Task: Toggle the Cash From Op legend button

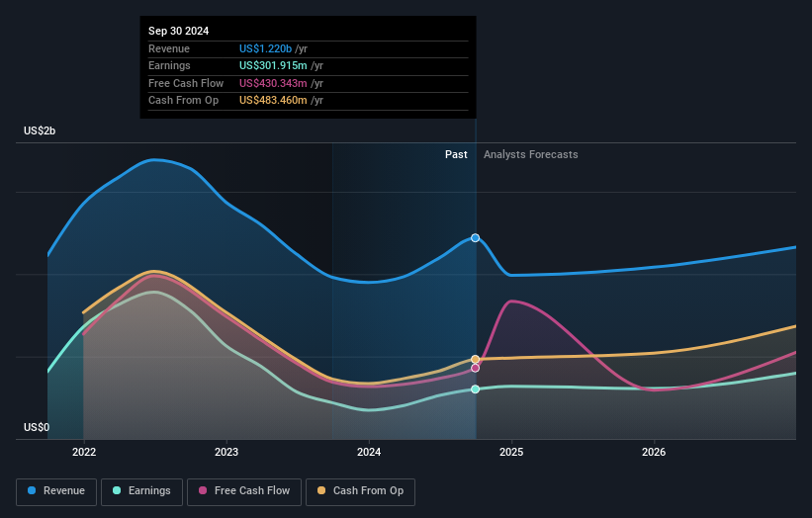Action: 360,491
